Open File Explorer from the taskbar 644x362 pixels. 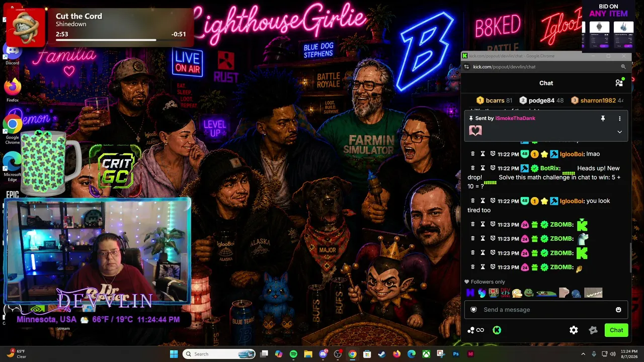click(x=308, y=354)
